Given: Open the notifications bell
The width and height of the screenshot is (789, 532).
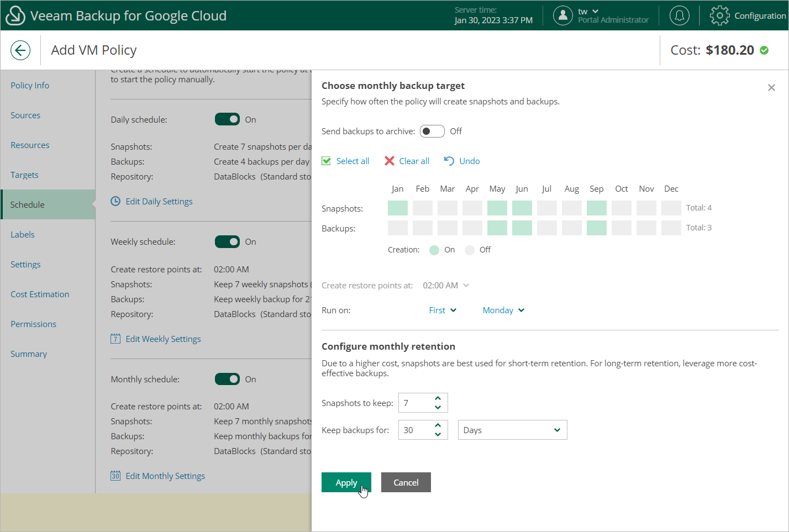Looking at the screenshot, I should [x=679, y=15].
